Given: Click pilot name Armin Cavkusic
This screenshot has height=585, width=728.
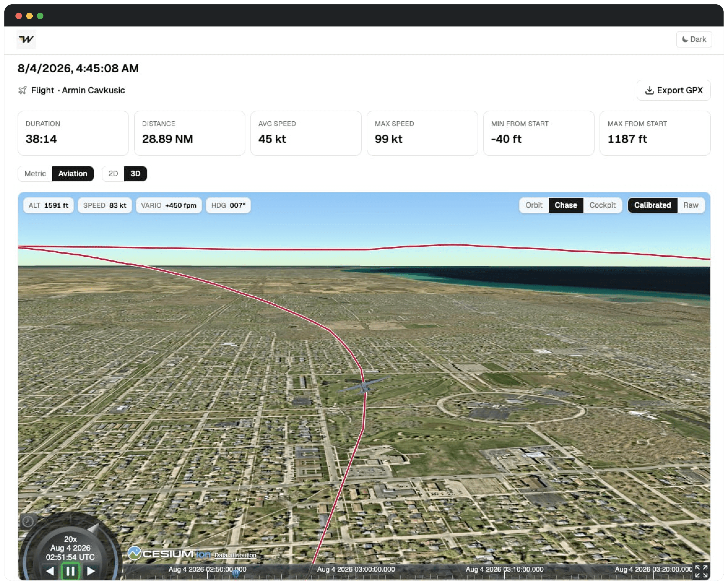Looking at the screenshot, I should (x=93, y=90).
